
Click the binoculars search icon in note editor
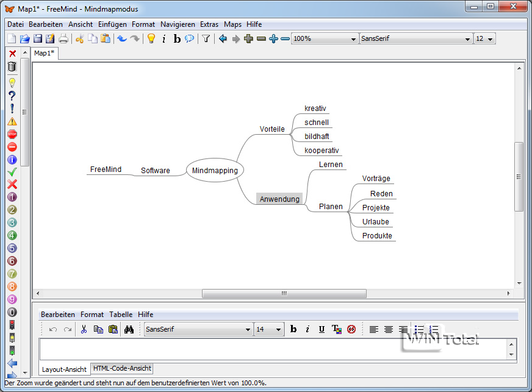point(129,329)
